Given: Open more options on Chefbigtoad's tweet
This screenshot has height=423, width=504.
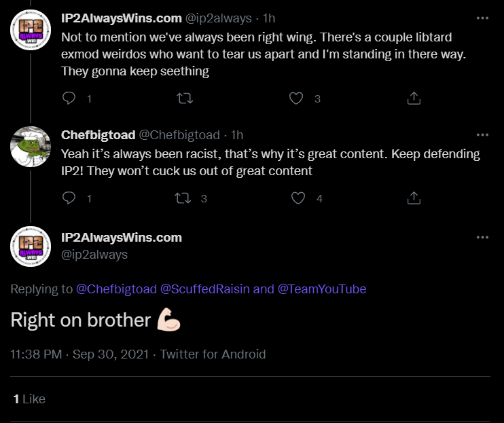Looking at the screenshot, I should [482, 135].
